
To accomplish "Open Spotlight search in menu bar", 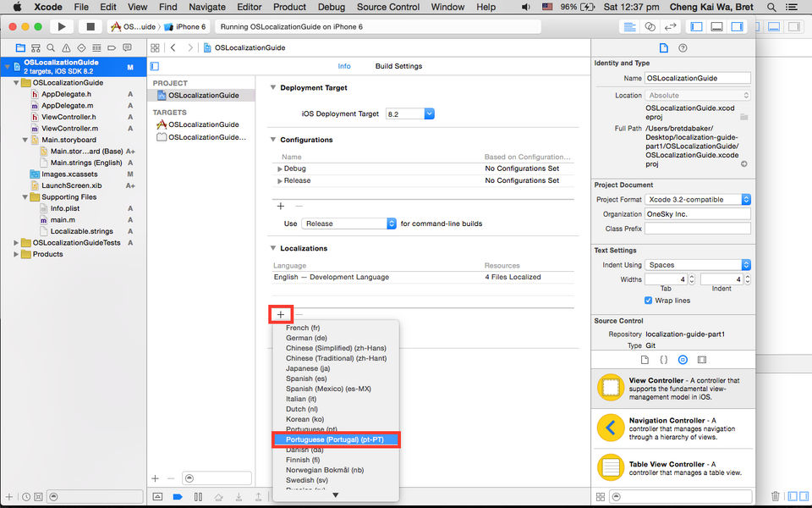I will click(771, 8).
